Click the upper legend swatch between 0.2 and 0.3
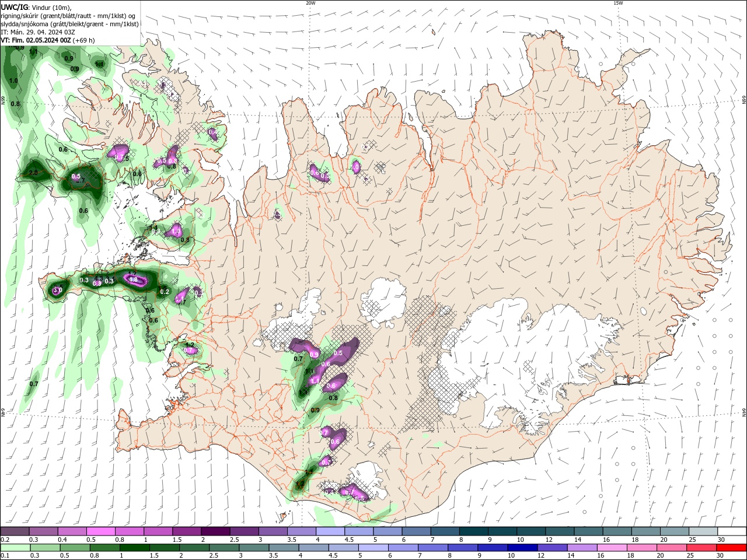 pyautogui.click(x=15, y=531)
